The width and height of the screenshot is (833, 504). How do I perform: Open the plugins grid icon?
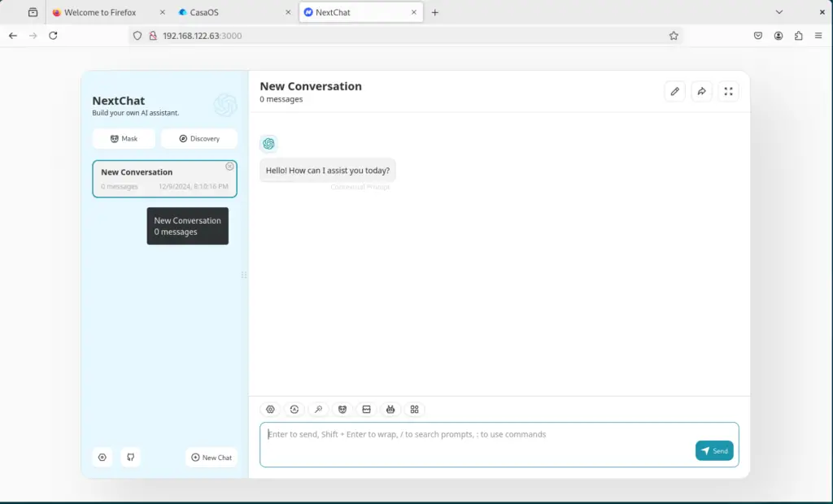click(x=414, y=410)
